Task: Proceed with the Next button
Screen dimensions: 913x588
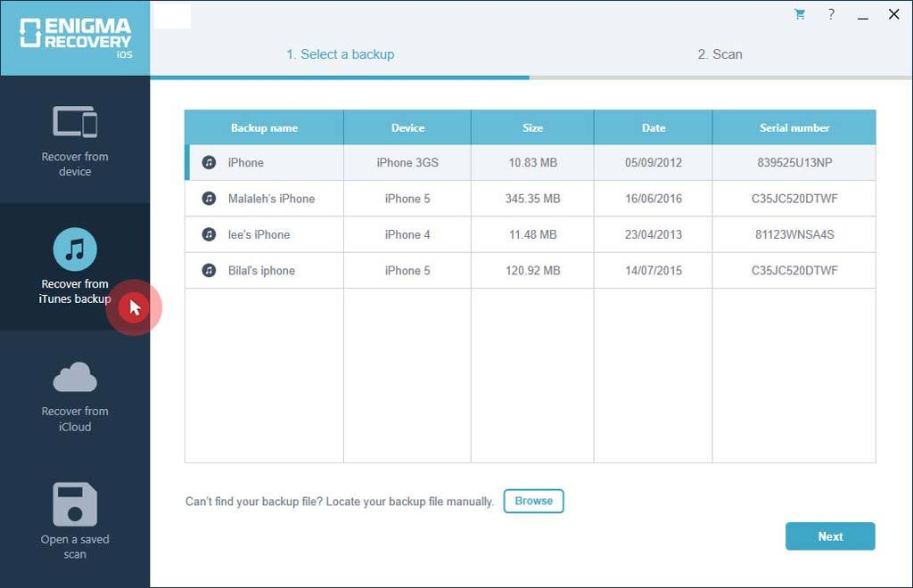Action: (830, 536)
